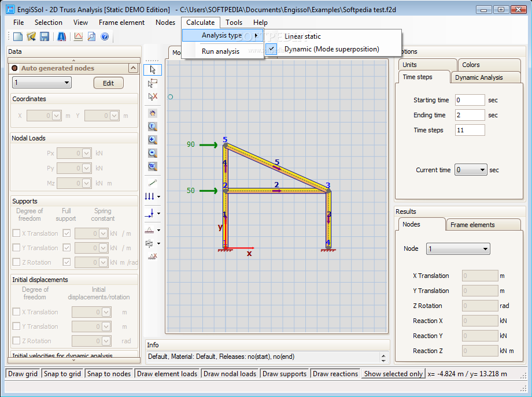
Task: Open the Px nodal load dropdown arrow
Action: pyautogui.click(x=87, y=153)
